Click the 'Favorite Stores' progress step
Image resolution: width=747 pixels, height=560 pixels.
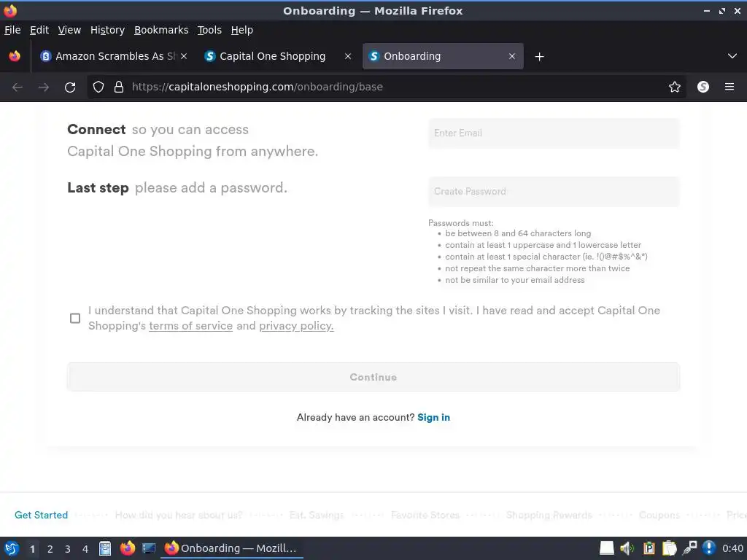point(425,515)
